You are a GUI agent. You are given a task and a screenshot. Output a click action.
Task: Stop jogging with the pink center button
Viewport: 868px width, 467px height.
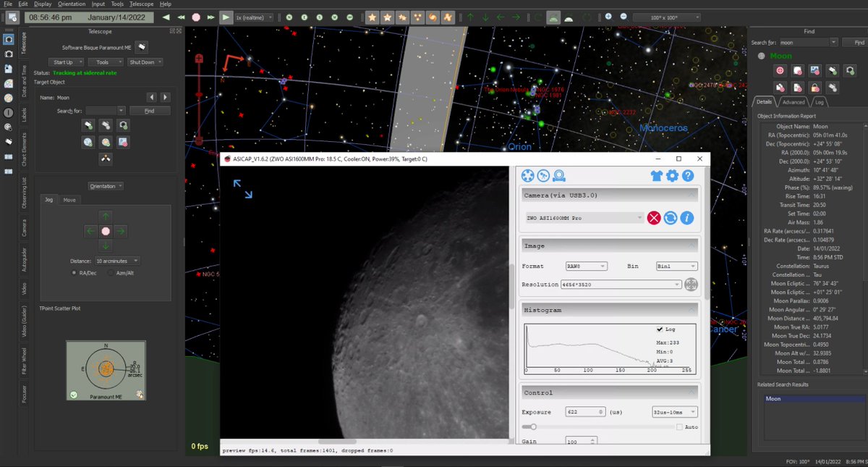pos(106,231)
